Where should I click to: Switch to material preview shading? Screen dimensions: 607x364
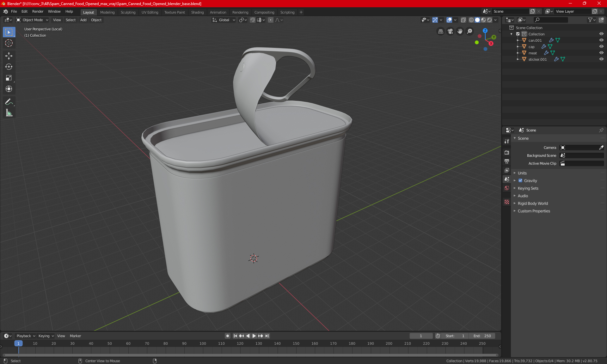click(483, 20)
